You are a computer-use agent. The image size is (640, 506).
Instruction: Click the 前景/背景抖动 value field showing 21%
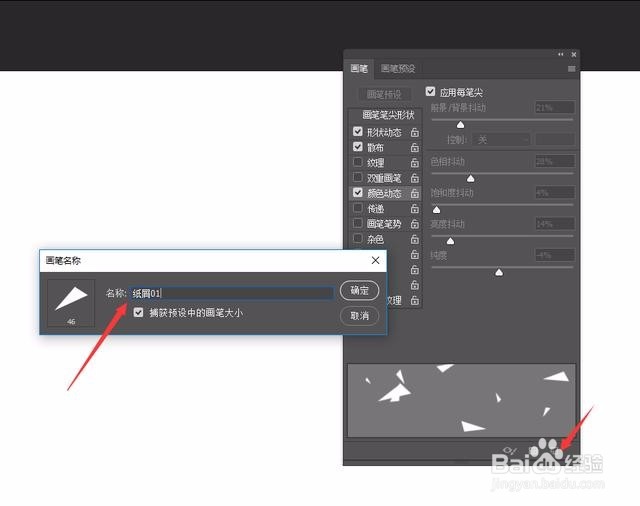(x=555, y=108)
